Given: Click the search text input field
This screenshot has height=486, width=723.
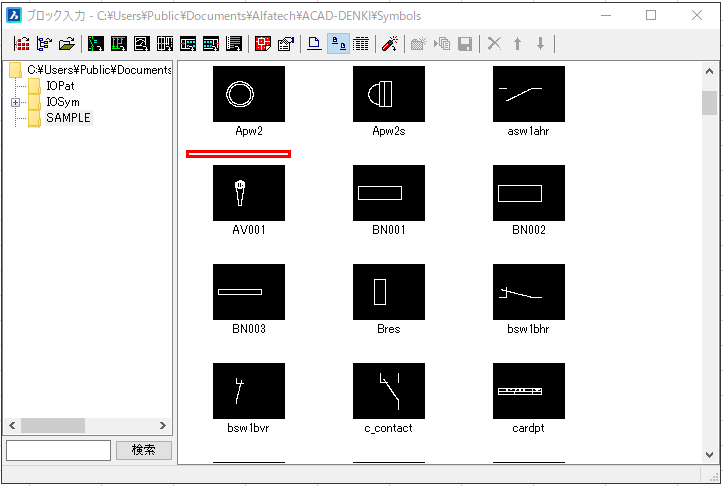Looking at the screenshot, I should (59, 450).
